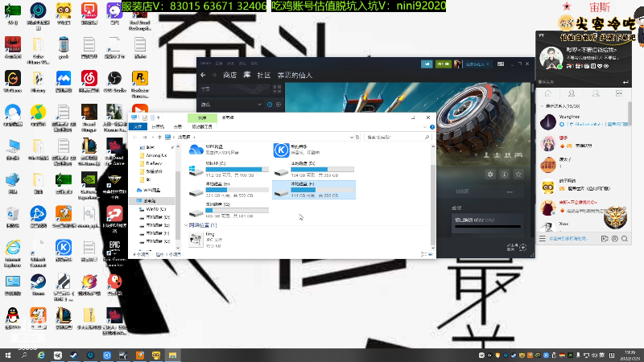Toggle Steam library ready-to-play filter icon
This screenshot has width=644, height=362.
point(279,105)
